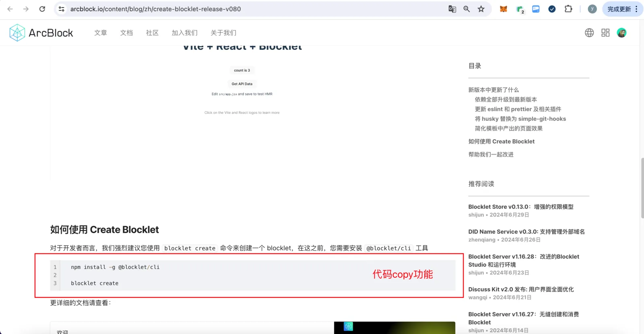
Task: Open the 加入我们 navigation item
Action: (x=185, y=33)
